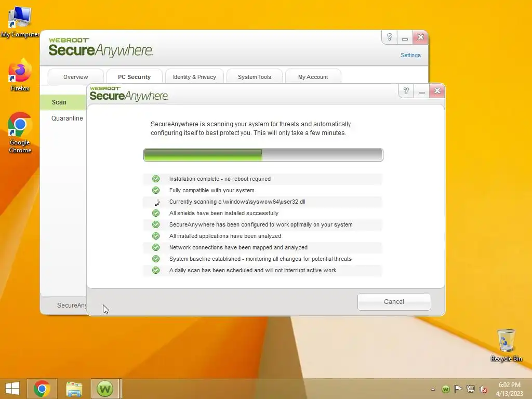Open the Recycle Bin
This screenshot has width=532, height=399.
point(506,345)
